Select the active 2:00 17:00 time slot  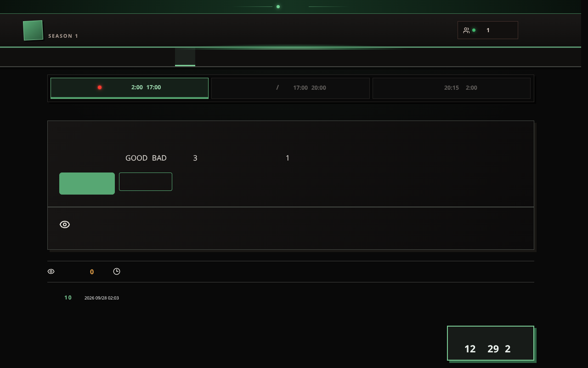coord(130,88)
